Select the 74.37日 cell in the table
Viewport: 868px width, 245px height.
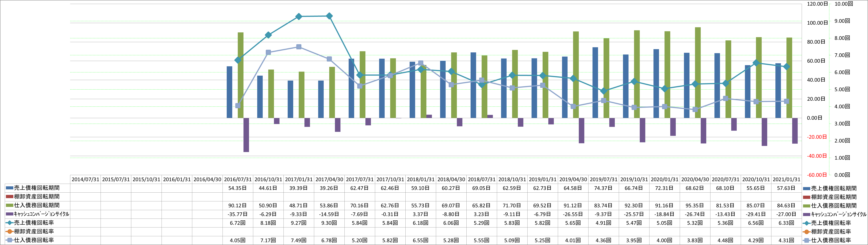tap(604, 188)
